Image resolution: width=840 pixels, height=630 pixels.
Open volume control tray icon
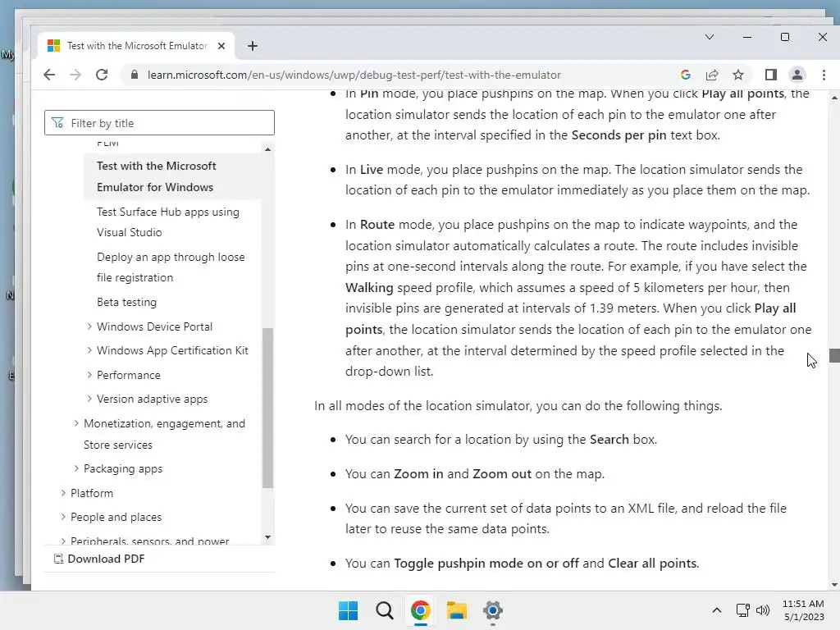[762, 610]
